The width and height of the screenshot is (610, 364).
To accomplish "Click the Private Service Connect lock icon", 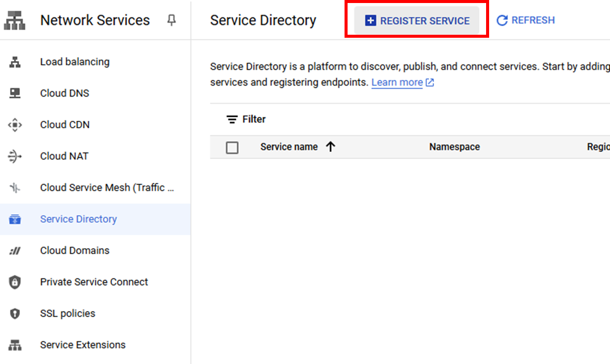I will 15,282.
